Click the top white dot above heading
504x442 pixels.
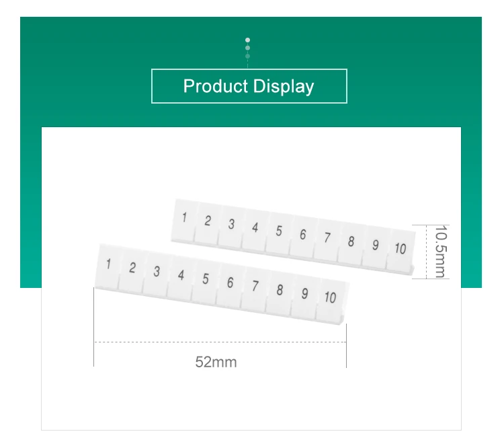tap(247, 40)
